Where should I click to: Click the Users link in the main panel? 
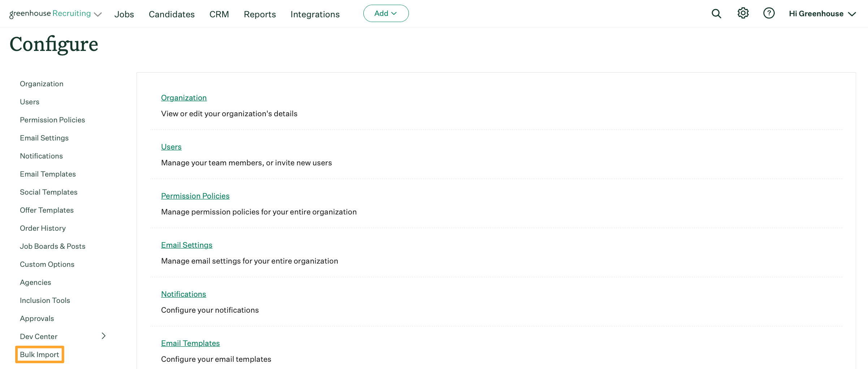(171, 147)
